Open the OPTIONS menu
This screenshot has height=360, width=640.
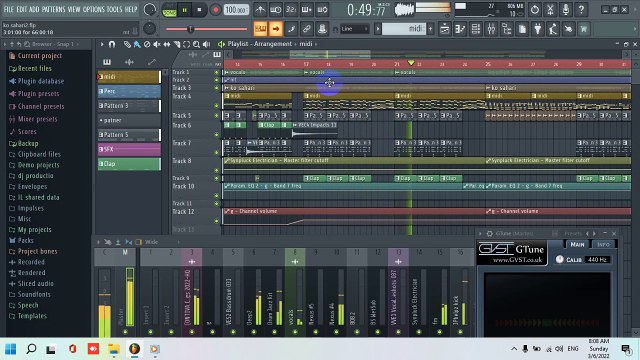[93, 9]
